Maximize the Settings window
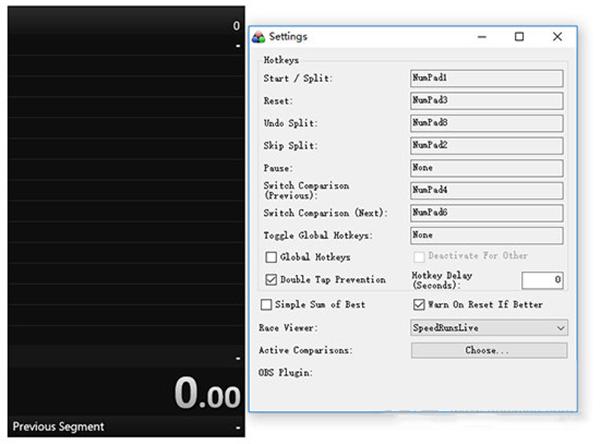600x444 pixels. (x=519, y=37)
